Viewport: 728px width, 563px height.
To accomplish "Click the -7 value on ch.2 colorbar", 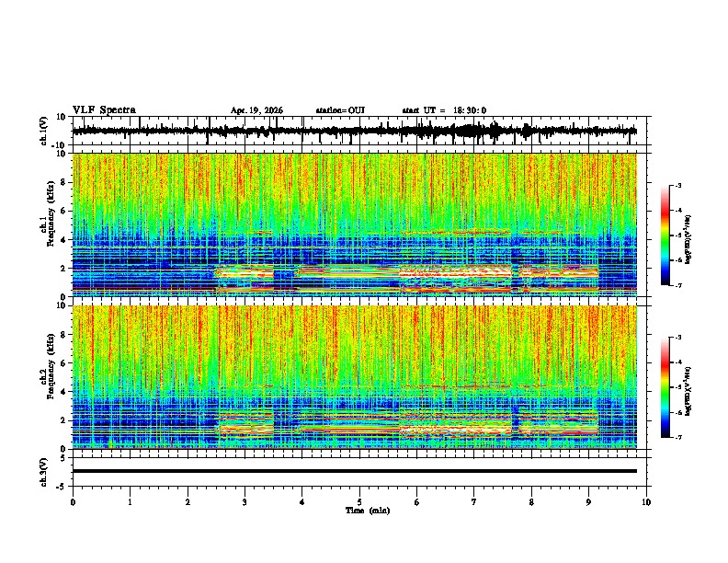I will coord(677,437).
